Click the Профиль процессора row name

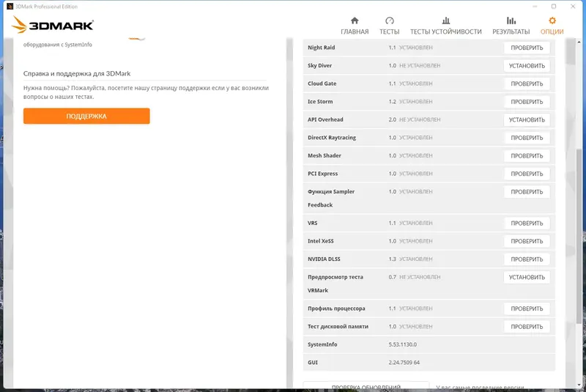coord(336,308)
